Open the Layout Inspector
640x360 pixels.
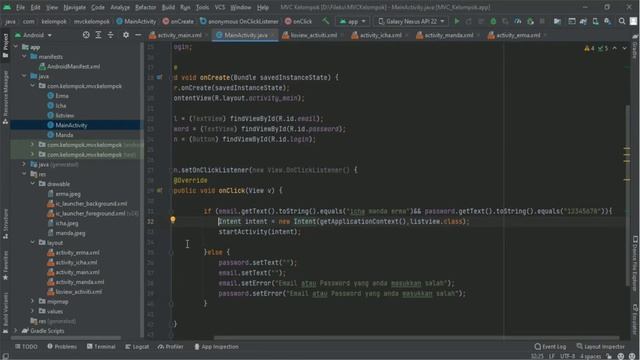[600, 347]
